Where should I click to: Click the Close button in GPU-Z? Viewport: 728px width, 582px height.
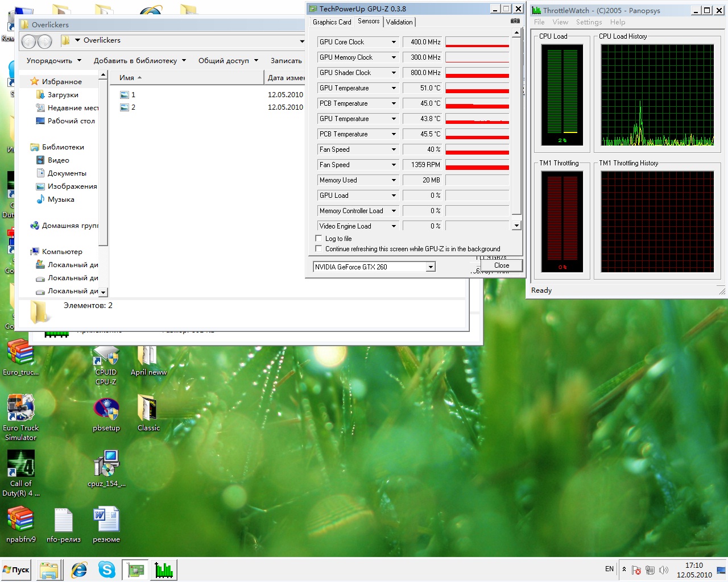[x=501, y=265]
